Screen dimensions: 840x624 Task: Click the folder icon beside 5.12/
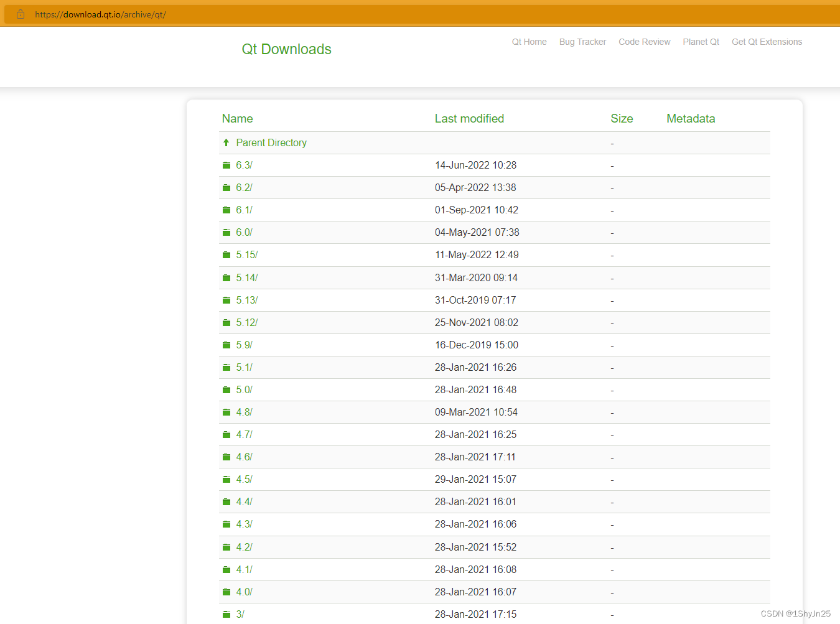[226, 323]
